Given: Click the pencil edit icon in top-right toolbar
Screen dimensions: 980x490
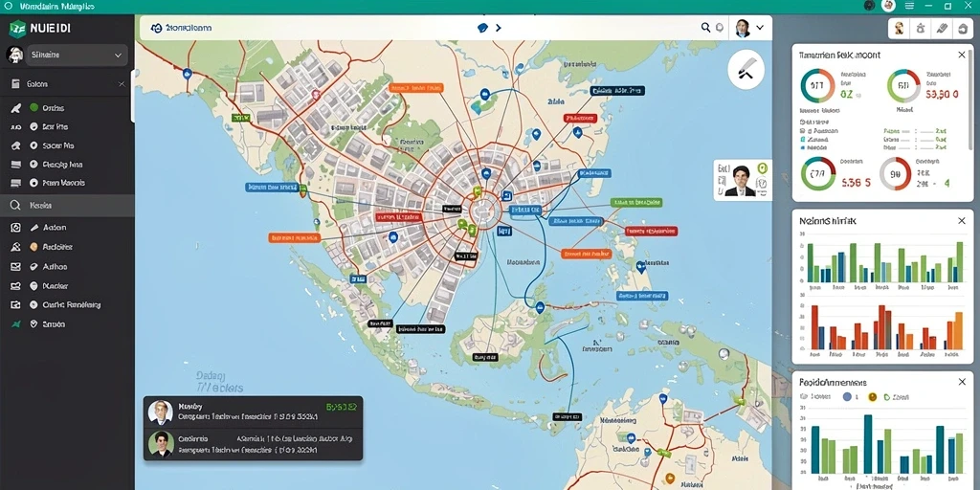Looking at the screenshot, I should 943,28.
